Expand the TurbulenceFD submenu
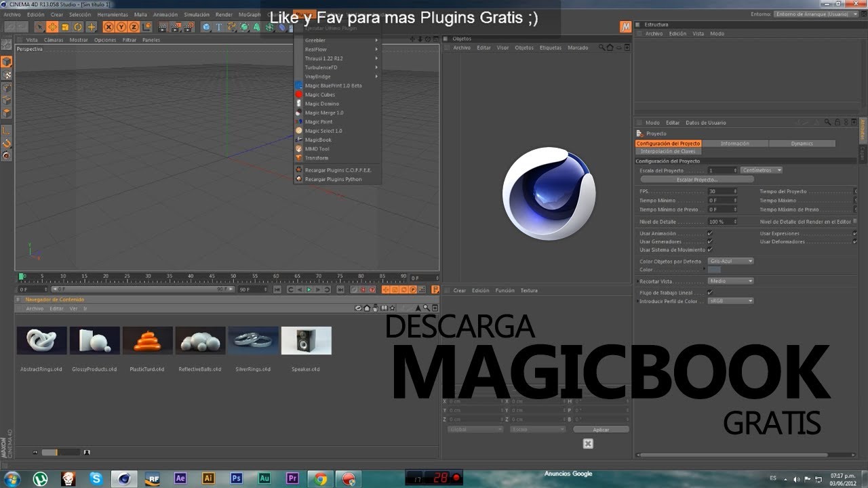 point(337,68)
